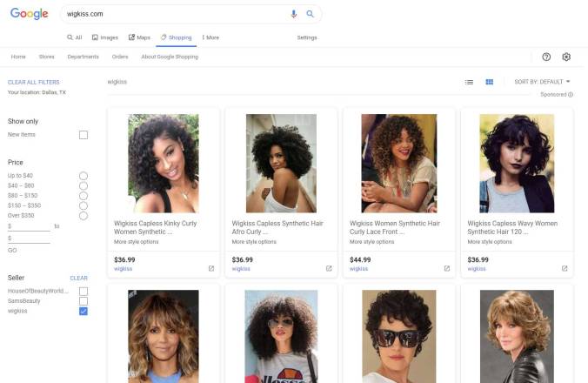Open external link for Kinky Curly wig
The width and height of the screenshot is (588, 383).
pyautogui.click(x=211, y=269)
